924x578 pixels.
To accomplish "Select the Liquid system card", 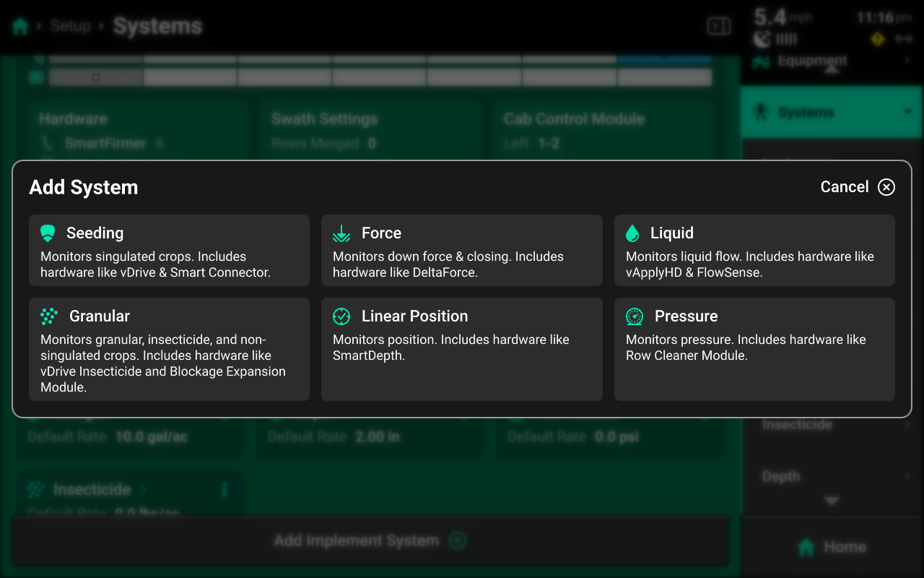I will pyautogui.click(x=754, y=250).
